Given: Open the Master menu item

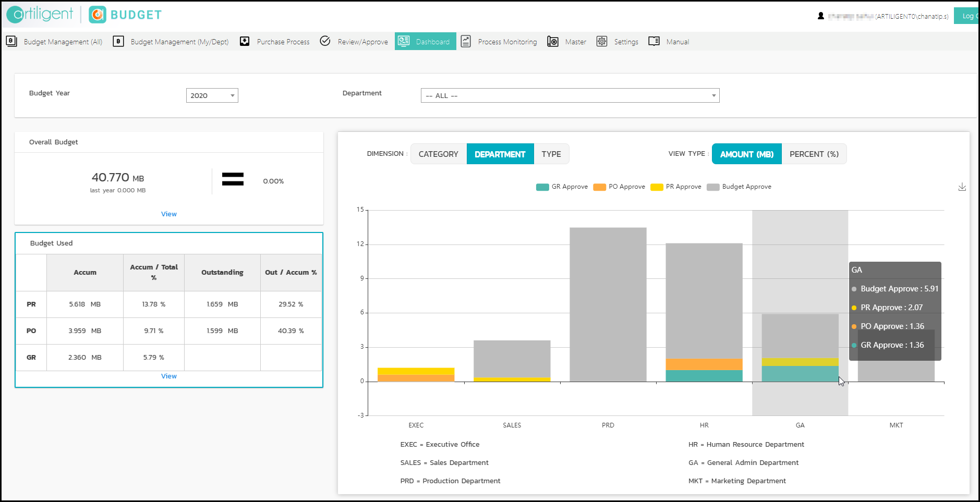Looking at the screenshot, I should point(576,42).
